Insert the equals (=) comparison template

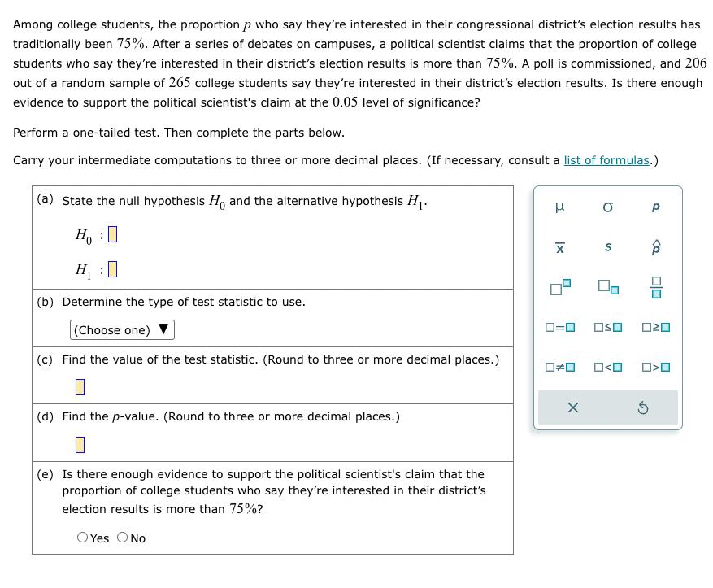click(560, 327)
